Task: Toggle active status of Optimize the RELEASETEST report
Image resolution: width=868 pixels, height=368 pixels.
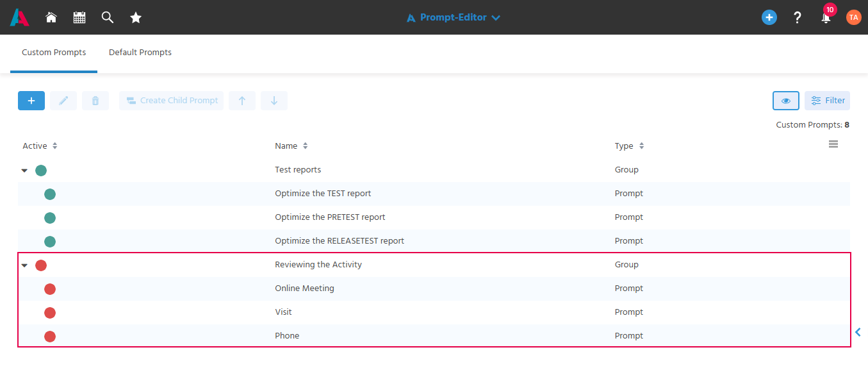Action: (x=50, y=242)
